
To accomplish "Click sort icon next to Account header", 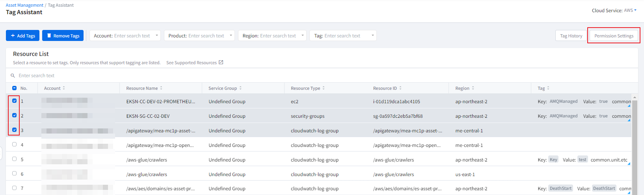I will click(x=64, y=88).
